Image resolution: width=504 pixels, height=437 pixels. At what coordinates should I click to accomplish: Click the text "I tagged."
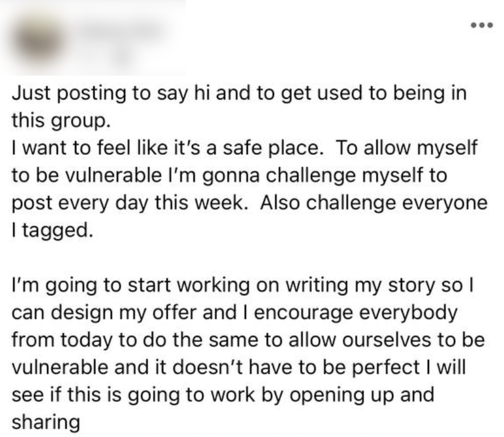pyautogui.click(x=52, y=231)
